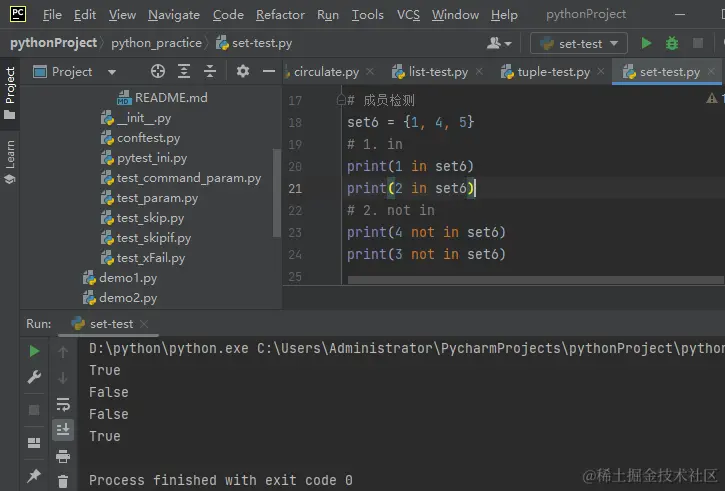Open the Tools menu

pyautogui.click(x=368, y=15)
